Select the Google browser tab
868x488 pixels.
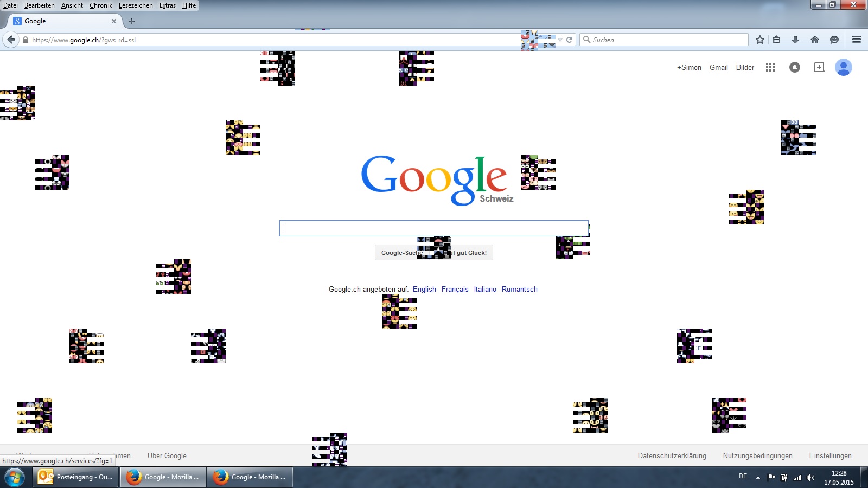(65, 21)
